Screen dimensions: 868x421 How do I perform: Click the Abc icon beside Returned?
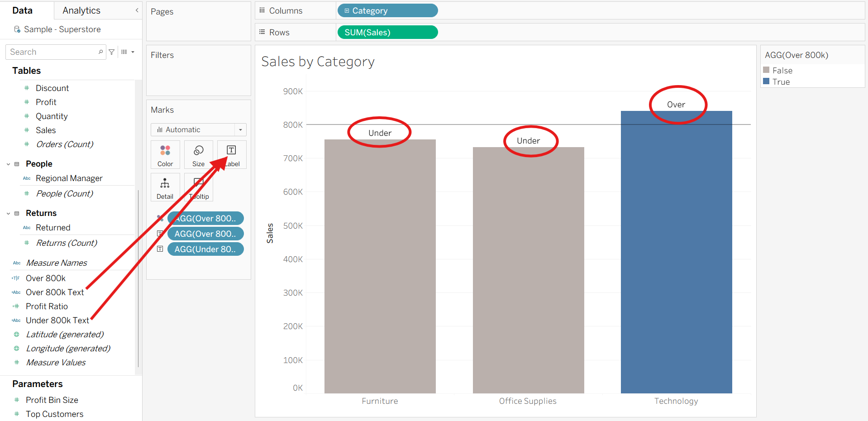[x=27, y=228]
